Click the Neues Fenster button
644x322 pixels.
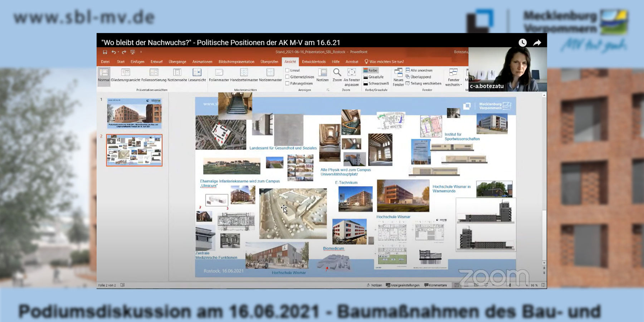click(398, 78)
